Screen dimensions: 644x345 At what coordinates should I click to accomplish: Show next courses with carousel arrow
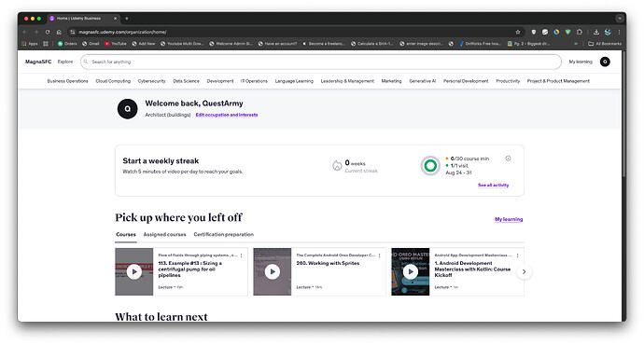[x=524, y=271]
